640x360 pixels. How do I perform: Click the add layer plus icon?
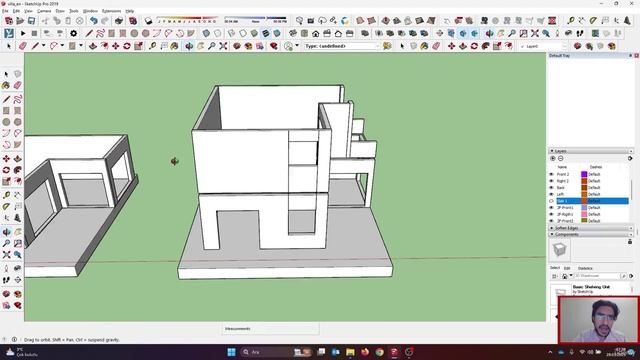[553, 158]
